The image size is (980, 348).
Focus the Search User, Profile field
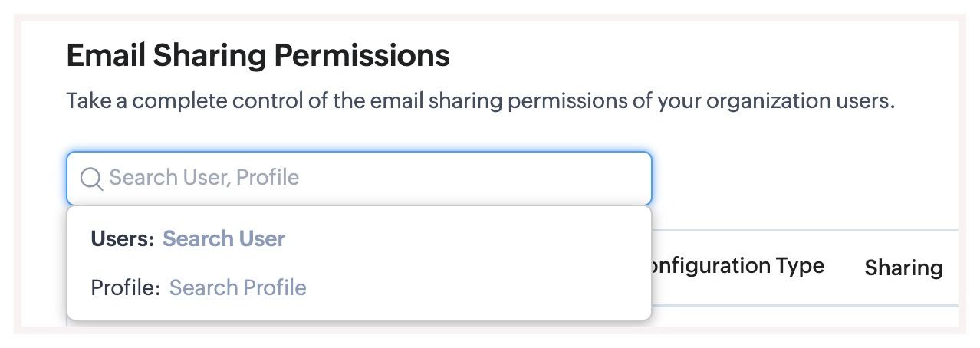[x=359, y=178]
